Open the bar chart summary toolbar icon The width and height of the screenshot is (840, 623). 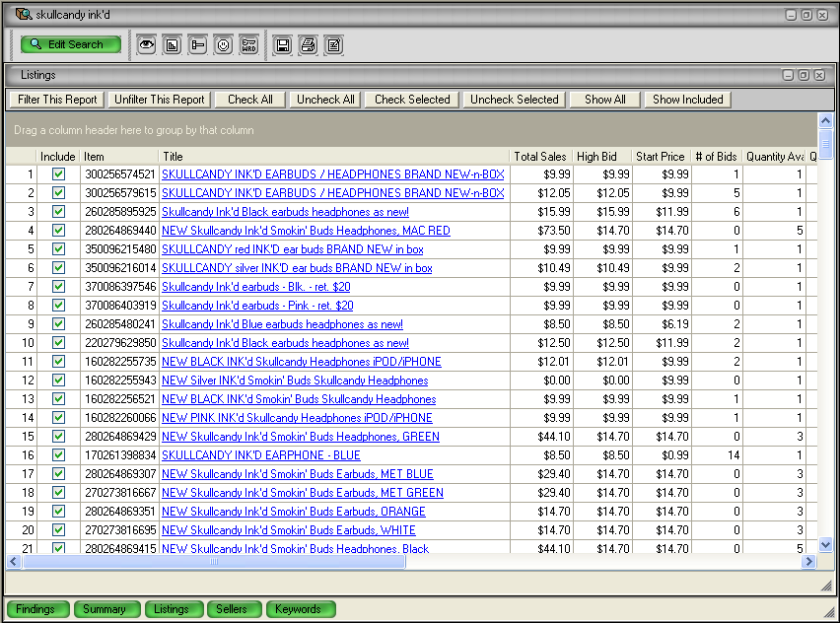coord(172,45)
